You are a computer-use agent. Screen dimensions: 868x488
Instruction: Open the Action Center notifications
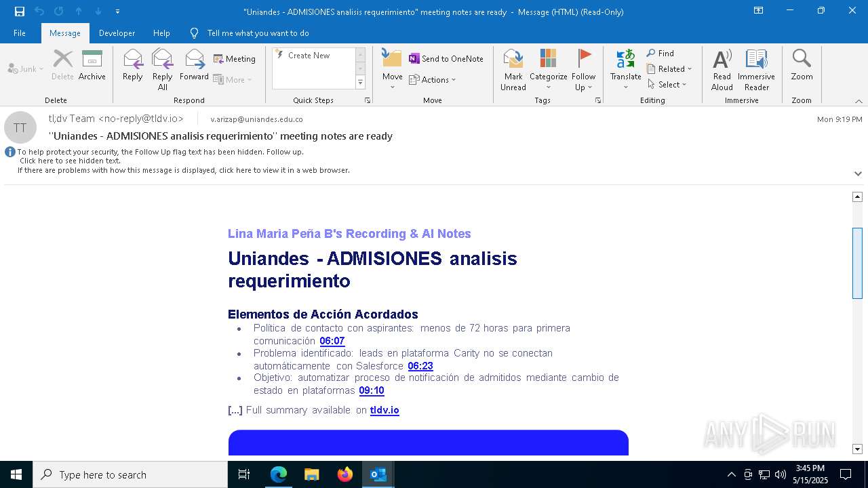846,474
